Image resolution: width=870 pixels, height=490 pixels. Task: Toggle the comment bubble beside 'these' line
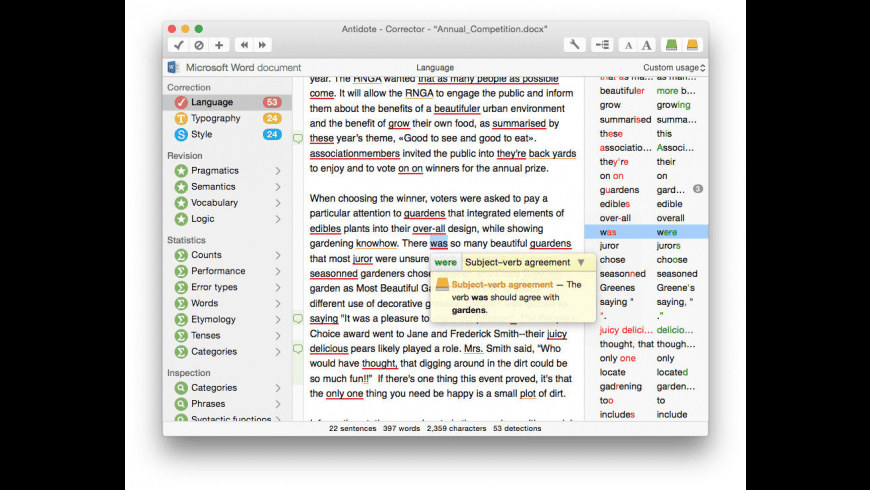click(x=298, y=138)
